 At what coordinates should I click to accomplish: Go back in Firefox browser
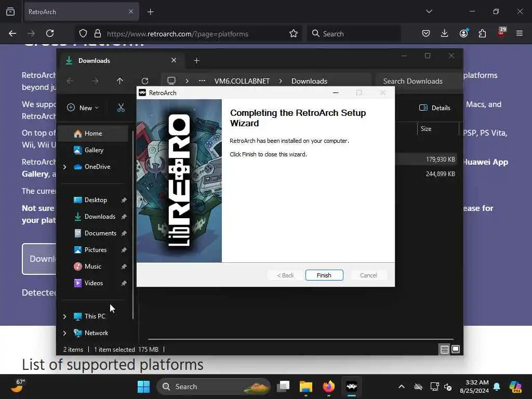pyautogui.click(x=12, y=33)
